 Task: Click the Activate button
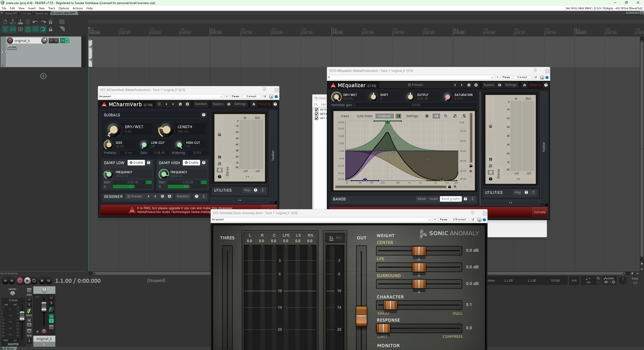point(540,212)
